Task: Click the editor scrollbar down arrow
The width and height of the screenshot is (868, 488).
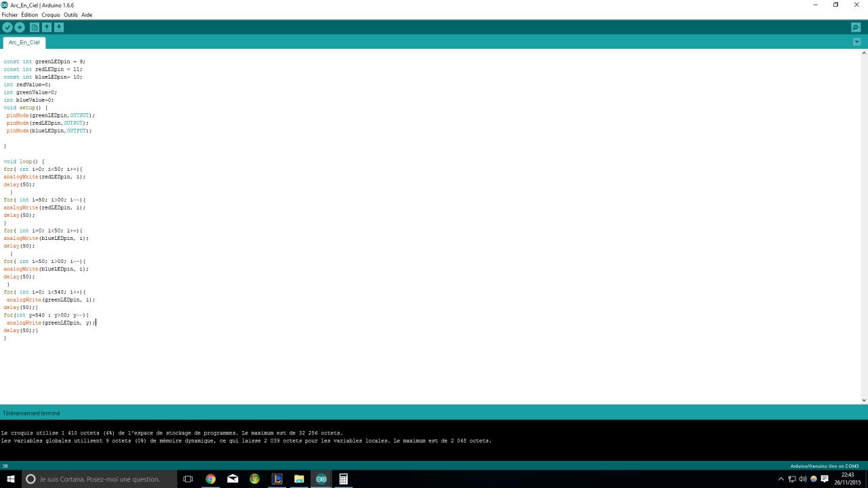Action: 863,400
